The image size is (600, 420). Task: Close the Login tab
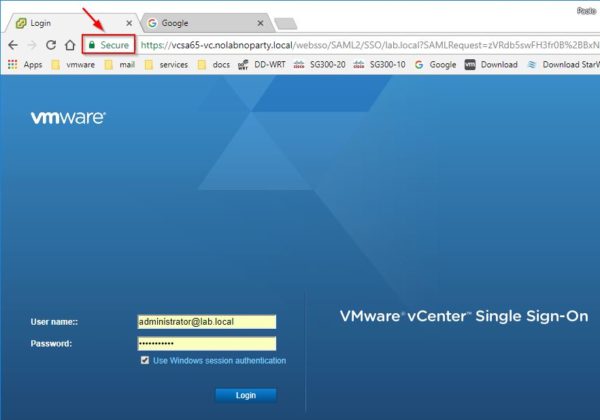[129, 23]
